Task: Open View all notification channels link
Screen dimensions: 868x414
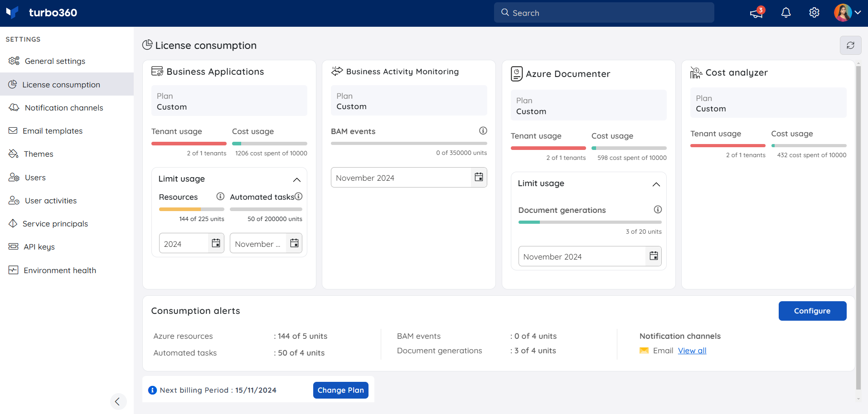Action: [692, 351]
